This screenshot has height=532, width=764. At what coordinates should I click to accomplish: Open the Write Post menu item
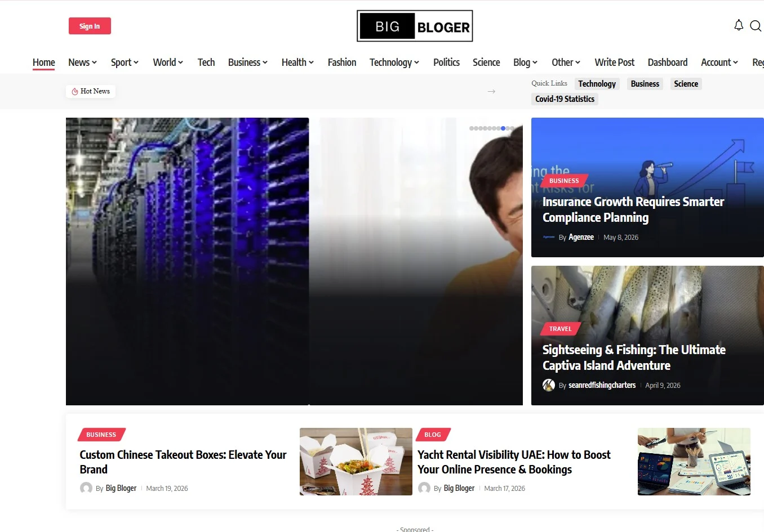(x=614, y=62)
